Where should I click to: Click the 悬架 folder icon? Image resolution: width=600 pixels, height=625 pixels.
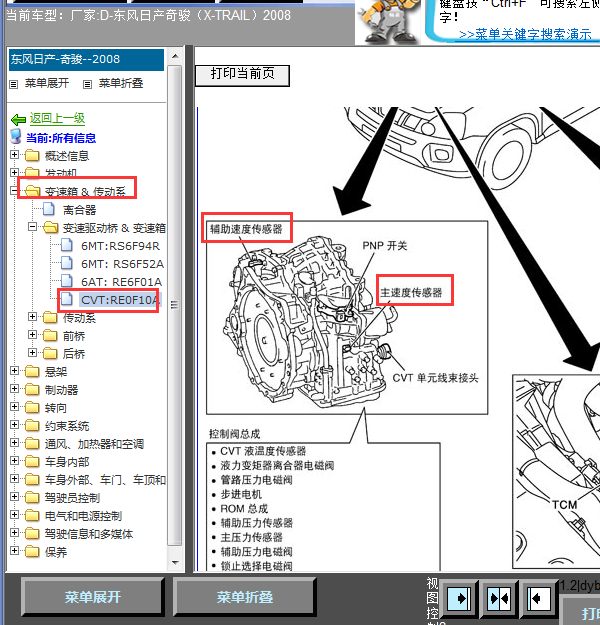pyautogui.click(x=32, y=371)
